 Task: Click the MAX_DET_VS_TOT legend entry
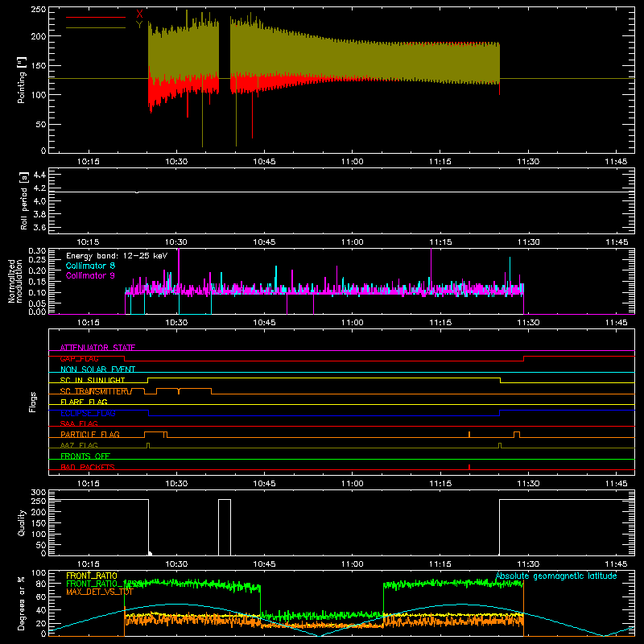click(100, 592)
